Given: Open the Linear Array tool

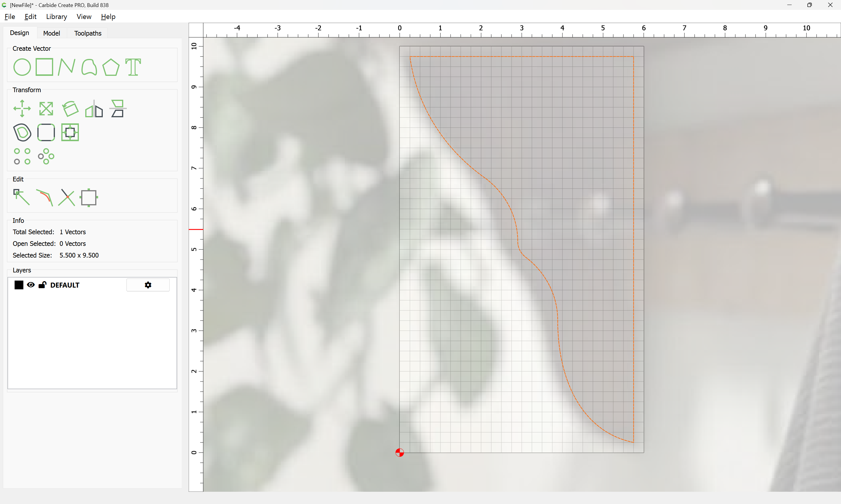Looking at the screenshot, I should click(22, 156).
